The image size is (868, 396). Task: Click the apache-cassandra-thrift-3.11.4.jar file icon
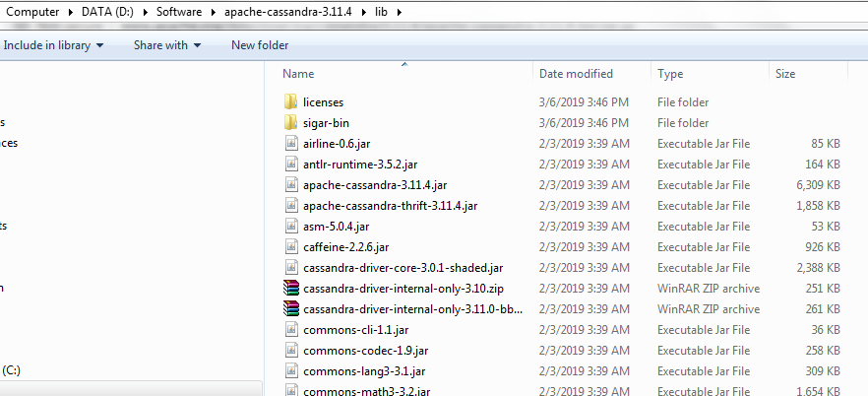[291, 206]
